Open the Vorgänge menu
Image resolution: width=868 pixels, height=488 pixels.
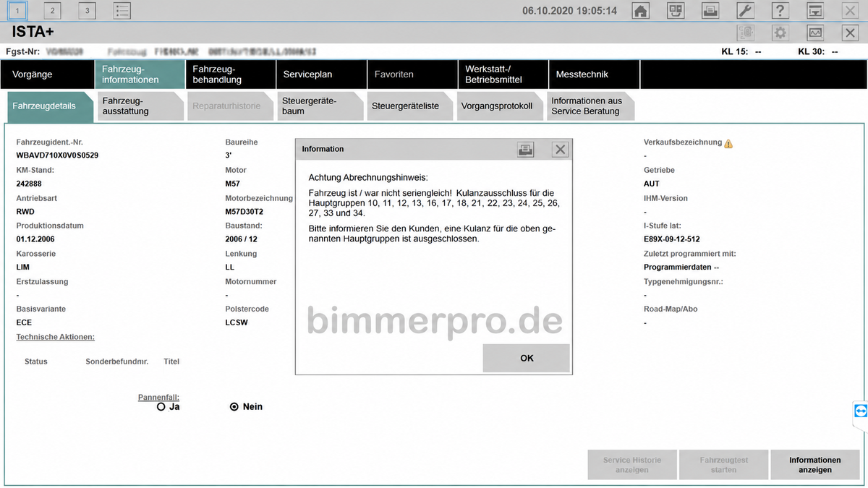(47, 74)
